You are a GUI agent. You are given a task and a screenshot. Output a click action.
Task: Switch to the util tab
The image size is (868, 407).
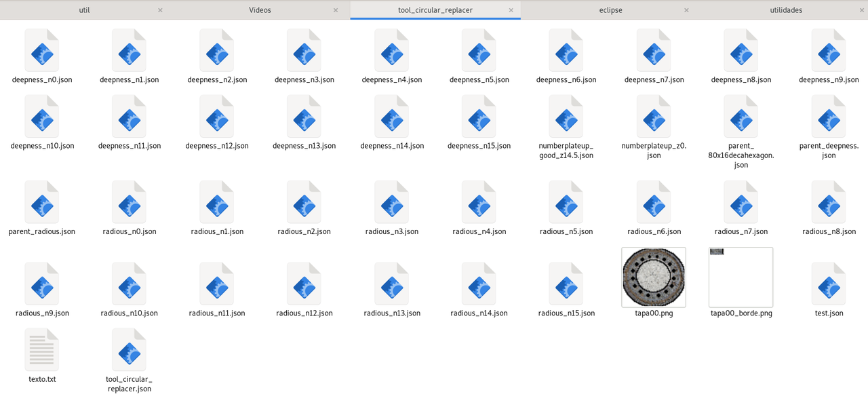point(85,10)
